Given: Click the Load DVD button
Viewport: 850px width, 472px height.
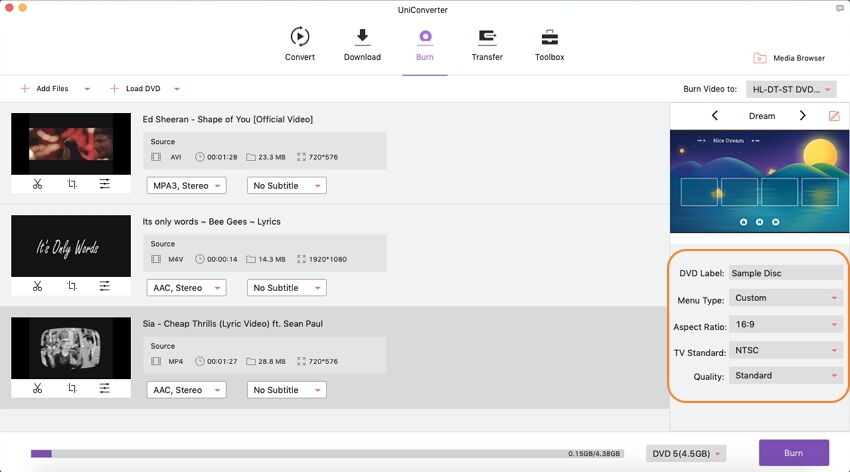Looking at the screenshot, I should click(136, 88).
